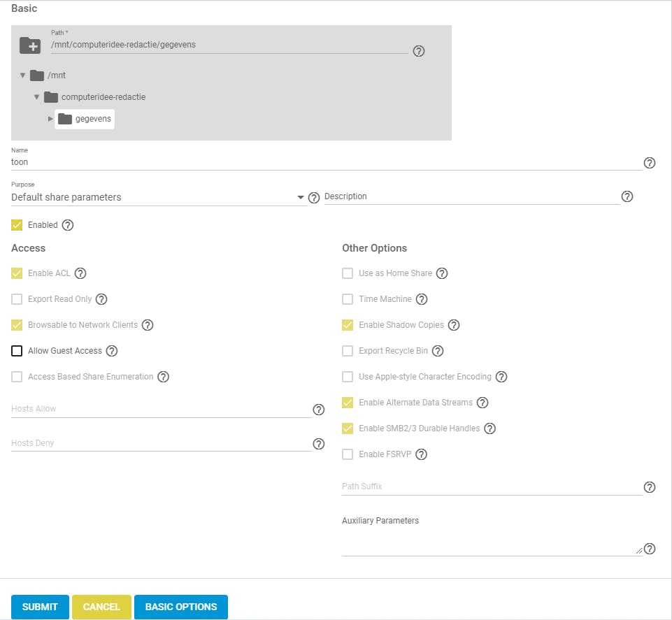Viewport: 672px width, 620px height.
Task: Select the gegevens folder in tree
Action: tap(93, 119)
